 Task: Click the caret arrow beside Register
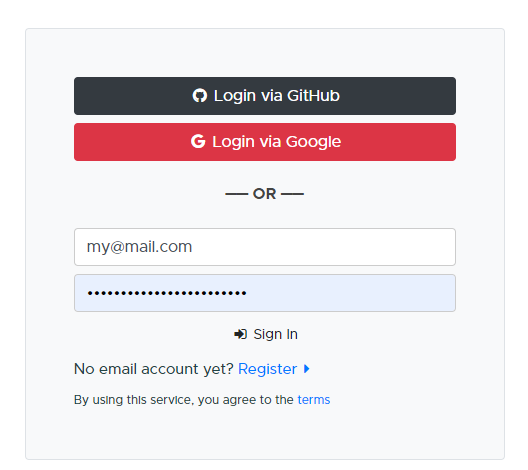[306, 369]
